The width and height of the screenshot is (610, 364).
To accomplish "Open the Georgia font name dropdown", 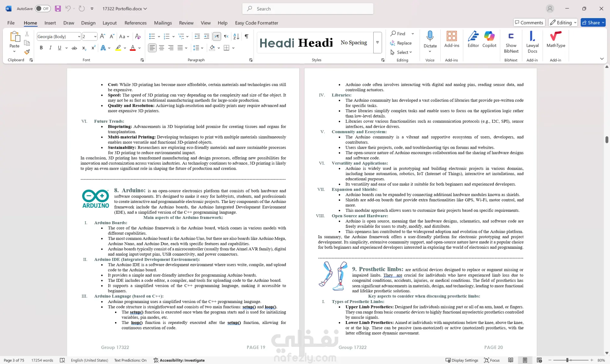I will 79,37.
